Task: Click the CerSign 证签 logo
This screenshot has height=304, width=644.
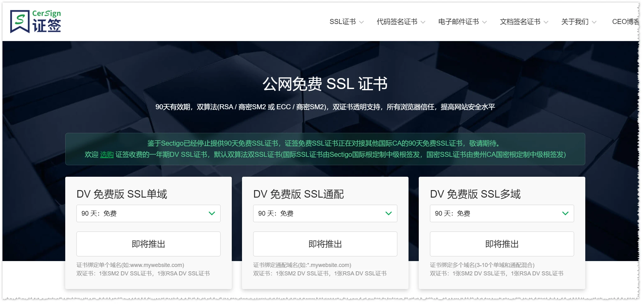Action: coord(35,21)
